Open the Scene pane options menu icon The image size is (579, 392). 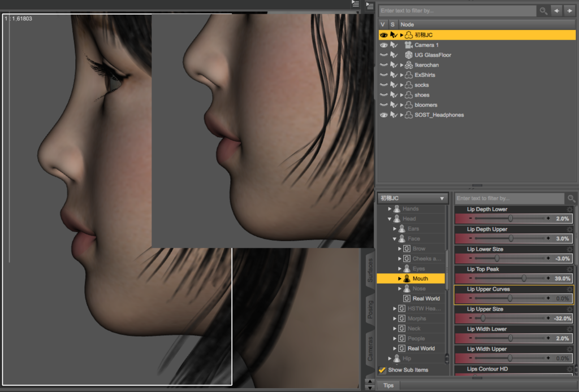tap(370, 6)
